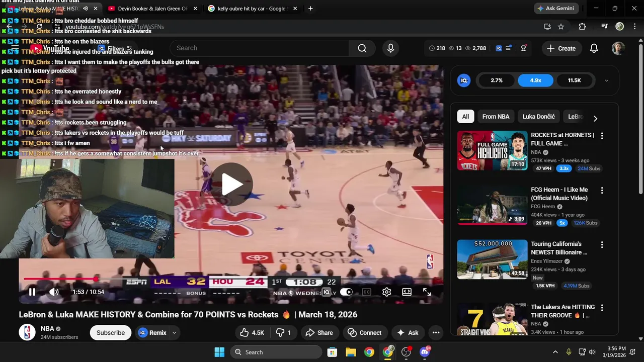The height and width of the screenshot is (362, 644).
Task: Select the 11.5K metric pill
Action: (574, 80)
